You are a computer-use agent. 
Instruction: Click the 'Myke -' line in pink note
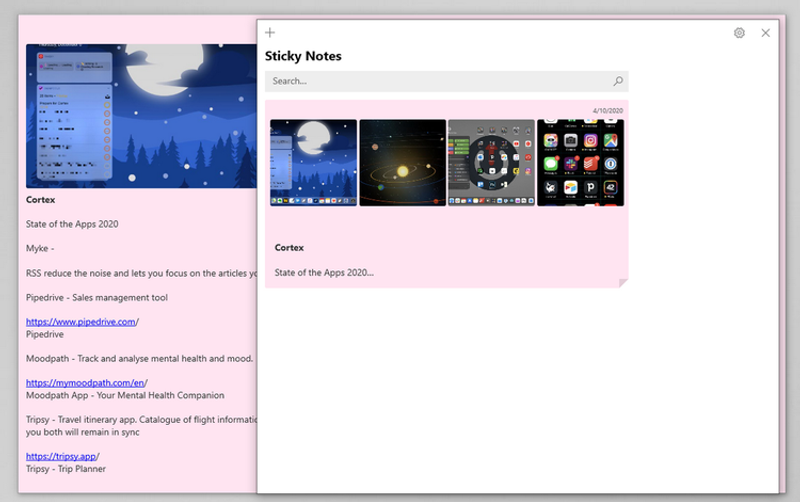pos(40,248)
